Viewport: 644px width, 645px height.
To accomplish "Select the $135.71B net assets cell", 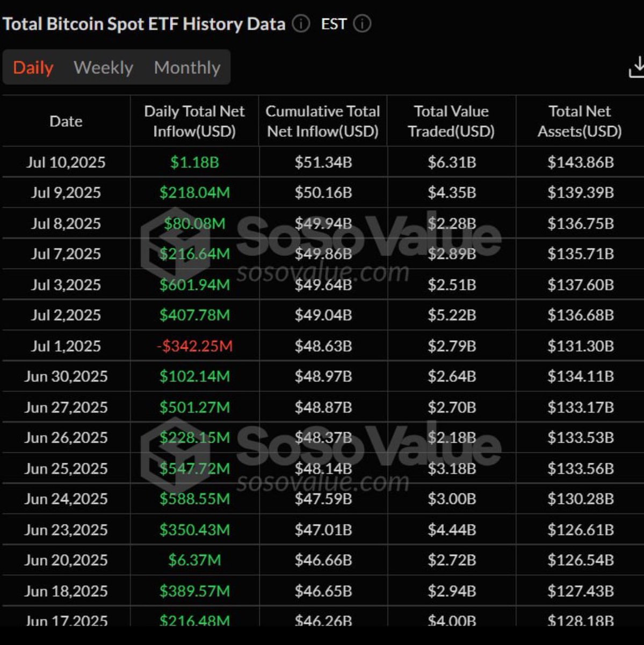I will tap(581, 254).
